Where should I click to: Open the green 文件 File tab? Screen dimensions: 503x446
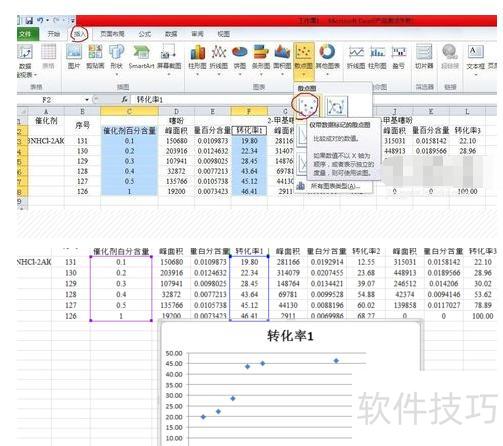tap(28, 34)
